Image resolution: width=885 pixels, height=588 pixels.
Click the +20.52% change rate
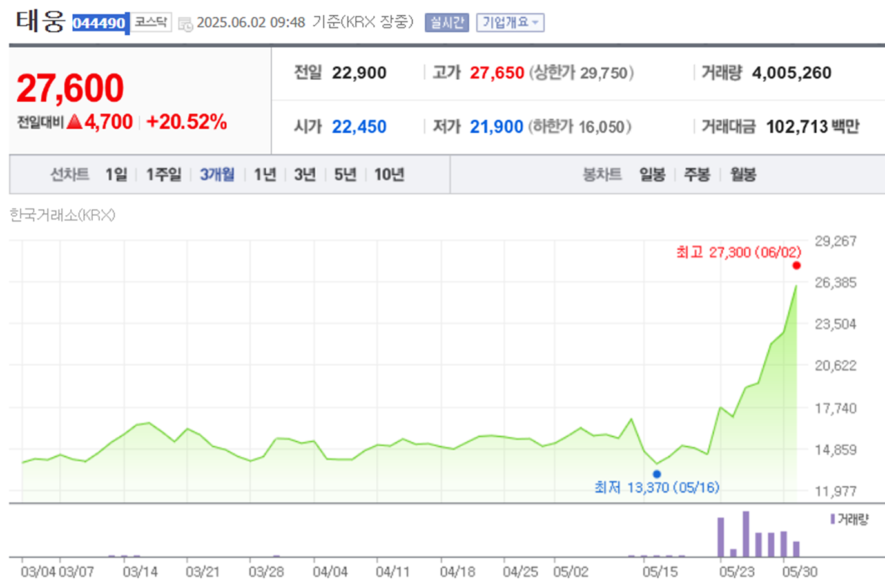pyautogui.click(x=187, y=122)
